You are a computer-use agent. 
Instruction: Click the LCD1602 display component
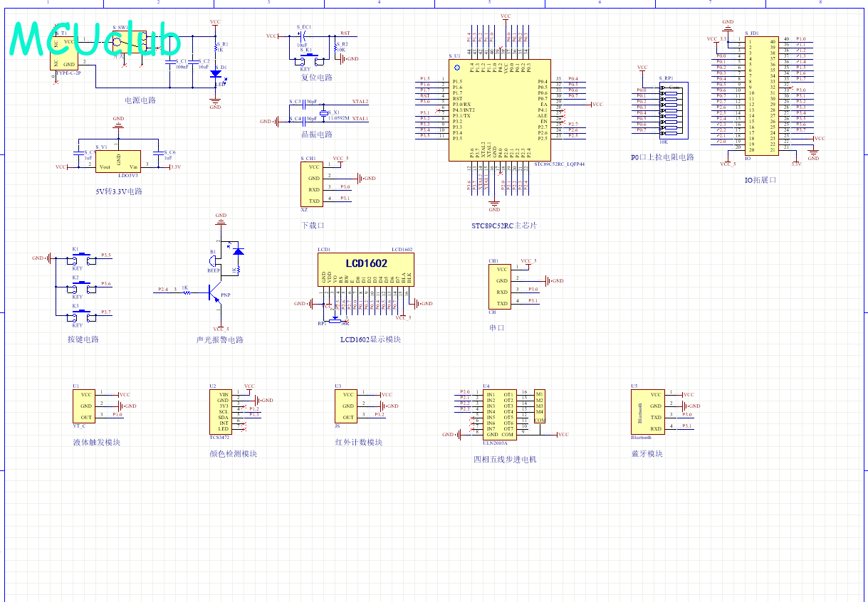pyautogui.click(x=366, y=269)
